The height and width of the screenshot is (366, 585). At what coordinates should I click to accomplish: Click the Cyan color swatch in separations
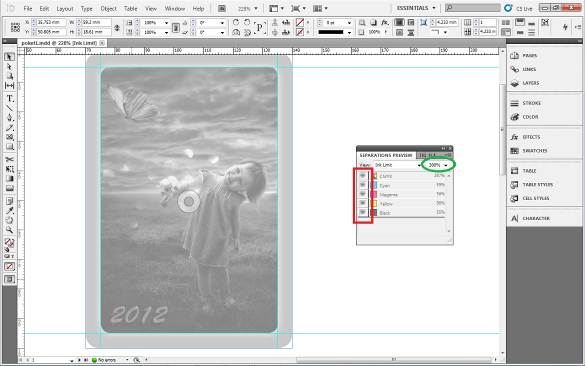point(375,185)
